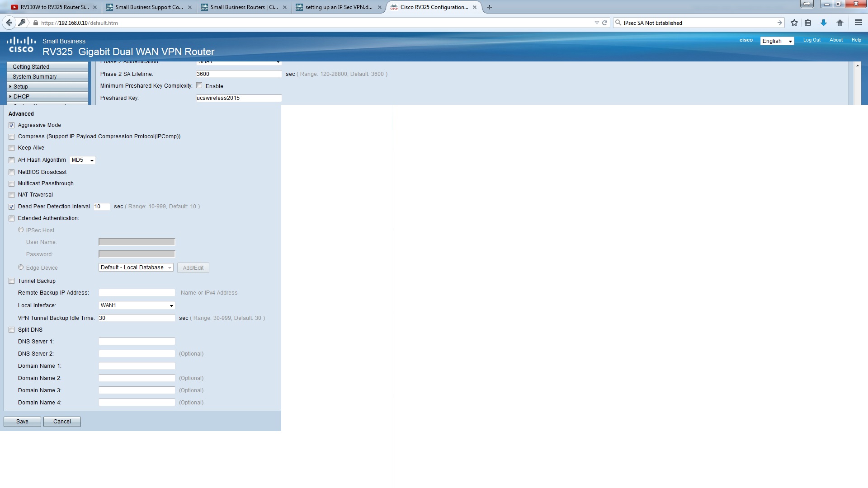Open the Help link
Screen dimensions: 868x488
[x=856, y=40]
